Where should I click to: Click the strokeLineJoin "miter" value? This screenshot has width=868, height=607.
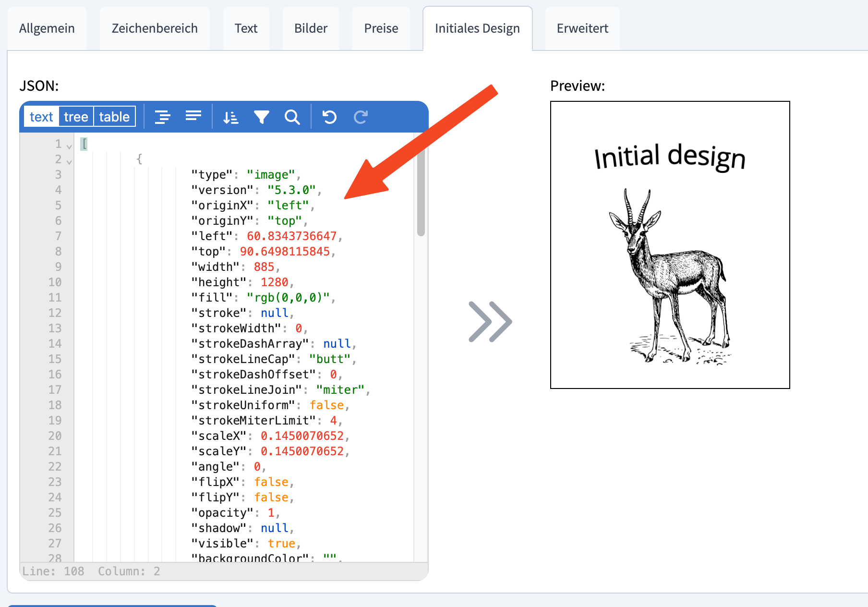click(x=340, y=390)
